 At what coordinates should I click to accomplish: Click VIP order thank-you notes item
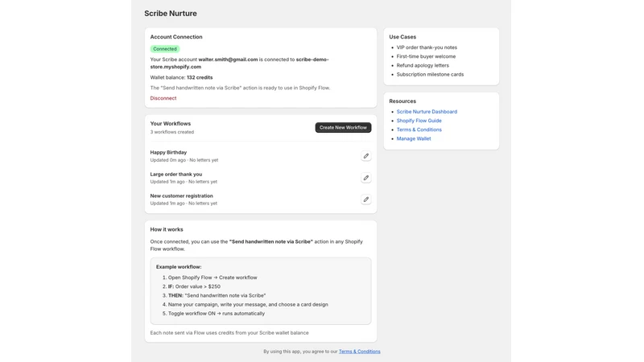point(427,47)
